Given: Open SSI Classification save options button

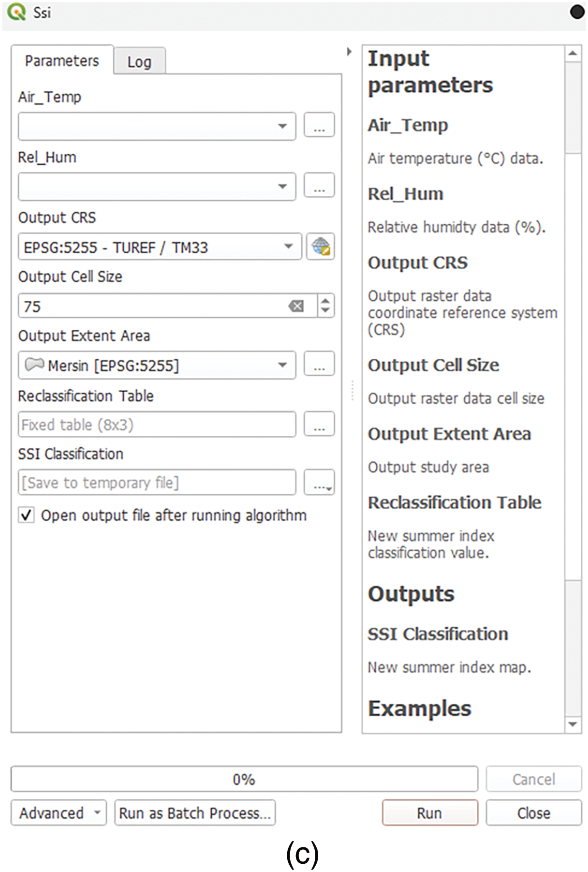Looking at the screenshot, I should point(319,483).
